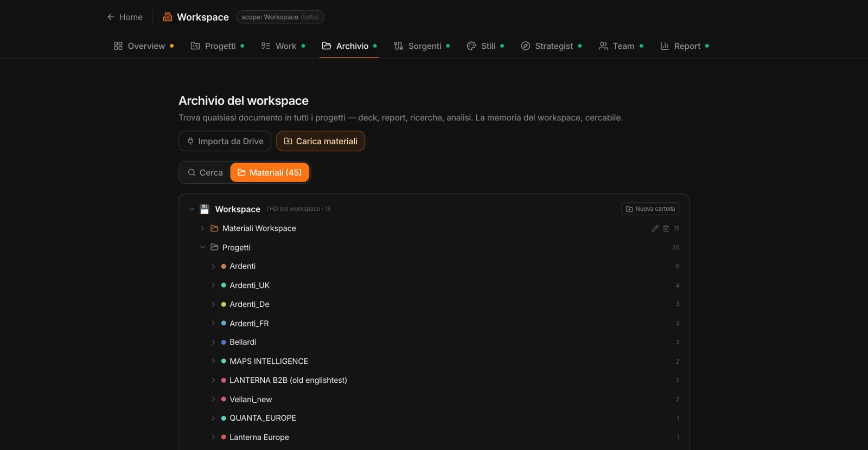Open the Sorgenti tab

422,46
